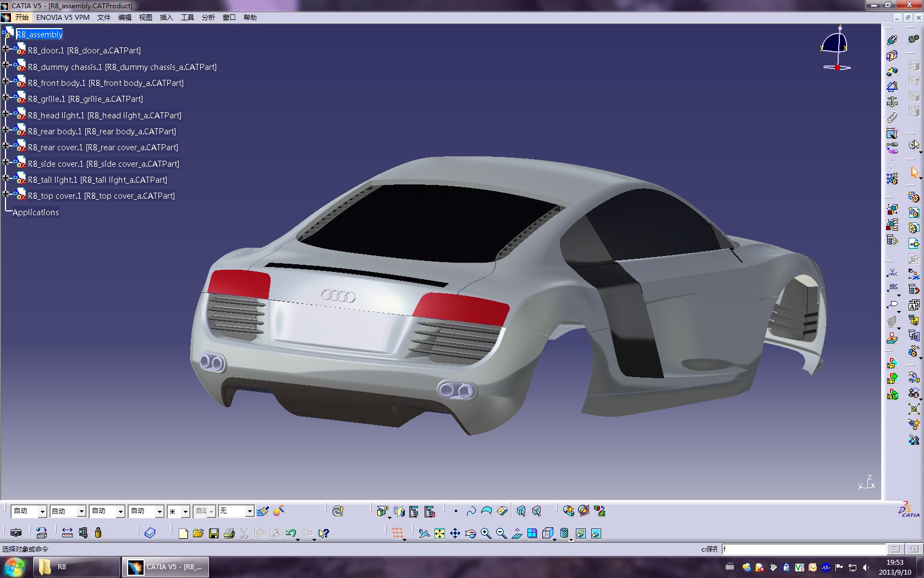Open the 开始 (Start) menu

point(22,18)
